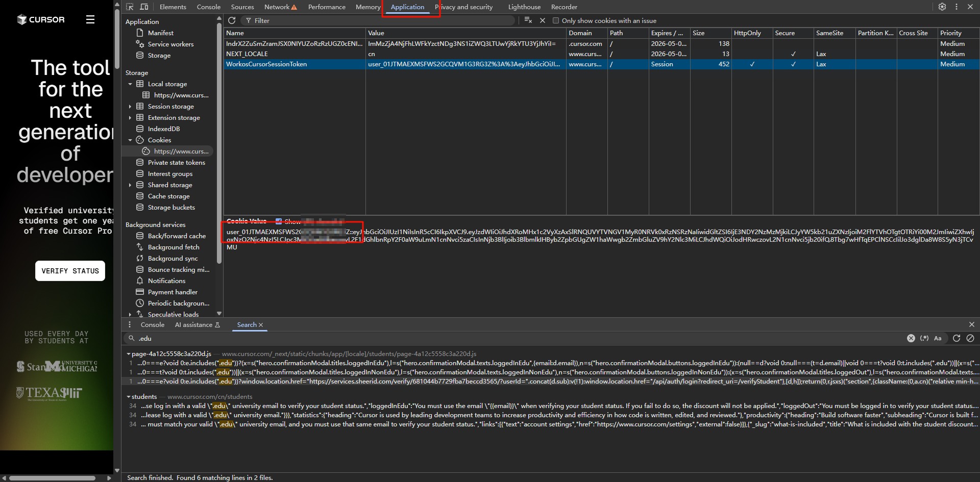
Task: Open the hamburger menu on Cursor page
Action: pyautogui.click(x=90, y=19)
